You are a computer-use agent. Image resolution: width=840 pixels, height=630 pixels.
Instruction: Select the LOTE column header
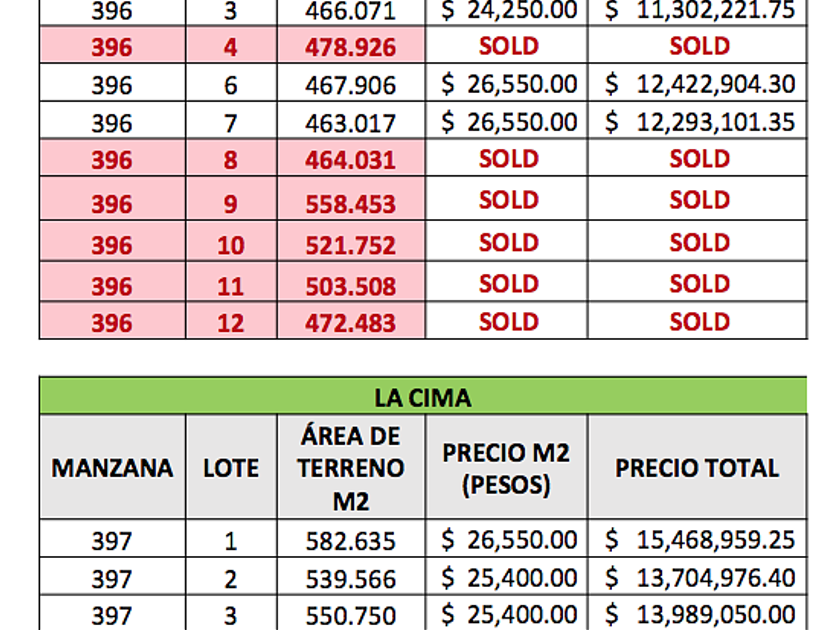pos(230,467)
